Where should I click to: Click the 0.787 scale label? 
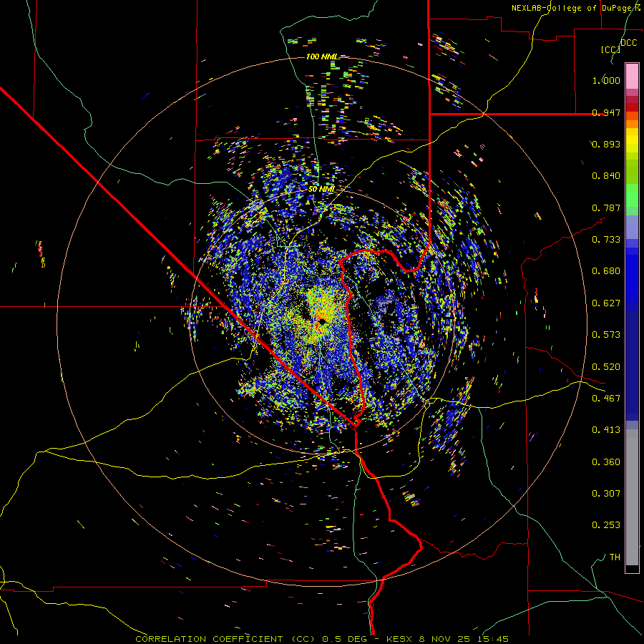pos(606,208)
